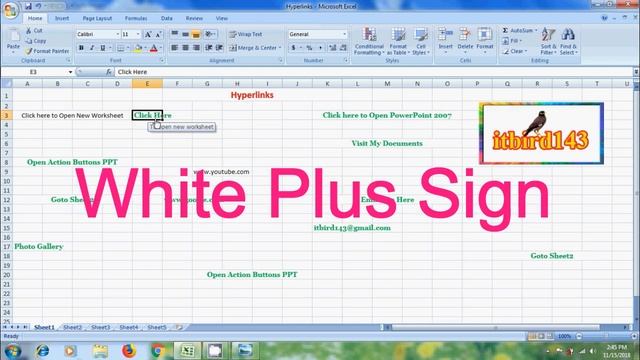
Task: Click the AutoSum icon
Action: 505,30
